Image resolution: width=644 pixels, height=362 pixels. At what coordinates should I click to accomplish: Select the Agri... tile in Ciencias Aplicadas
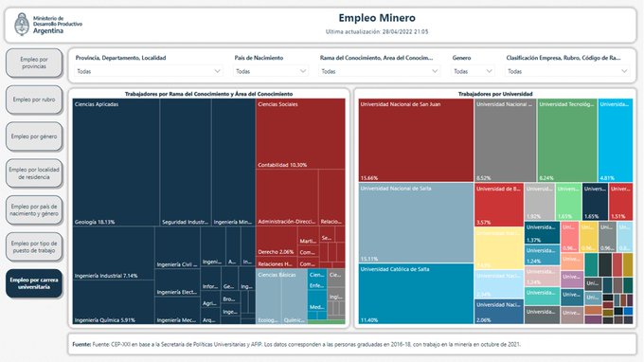(210, 299)
